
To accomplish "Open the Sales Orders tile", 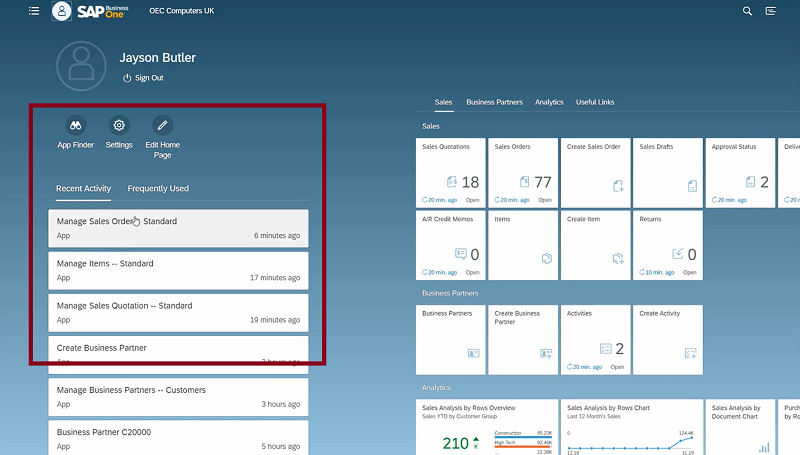I will tap(523, 172).
